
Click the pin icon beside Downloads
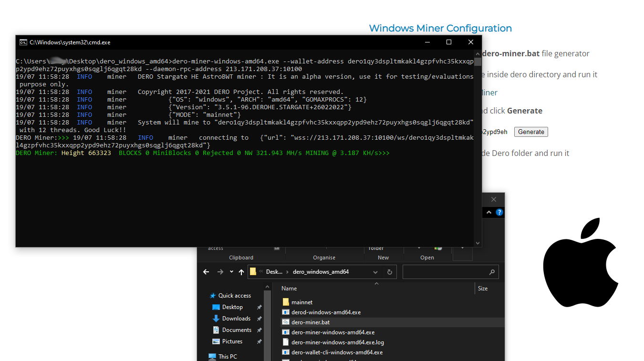click(x=260, y=319)
